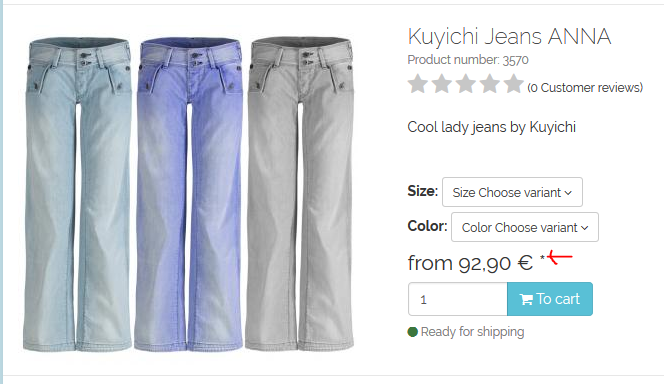Image resolution: width=664 pixels, height=384 pixels.
Task: Open the Color Choose variant dropdown
Action: click(525, 227)
